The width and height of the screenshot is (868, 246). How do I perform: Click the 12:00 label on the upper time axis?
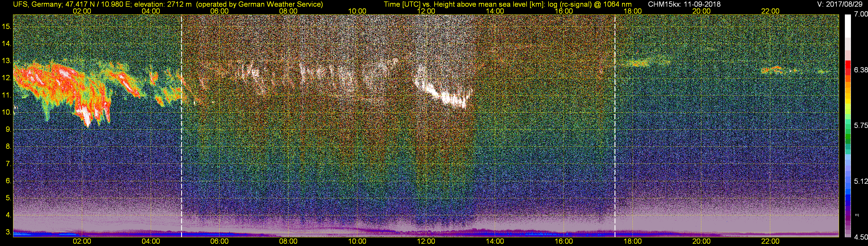tap(426, 11)
